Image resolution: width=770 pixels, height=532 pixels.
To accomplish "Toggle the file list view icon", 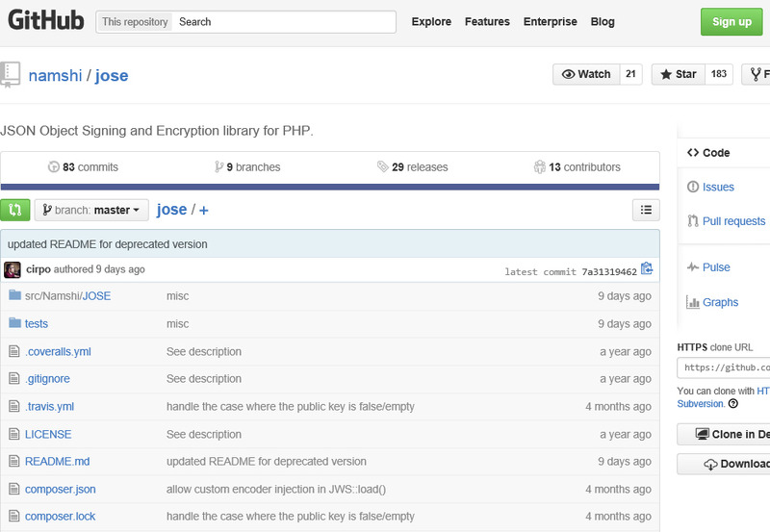I will 646,210.
